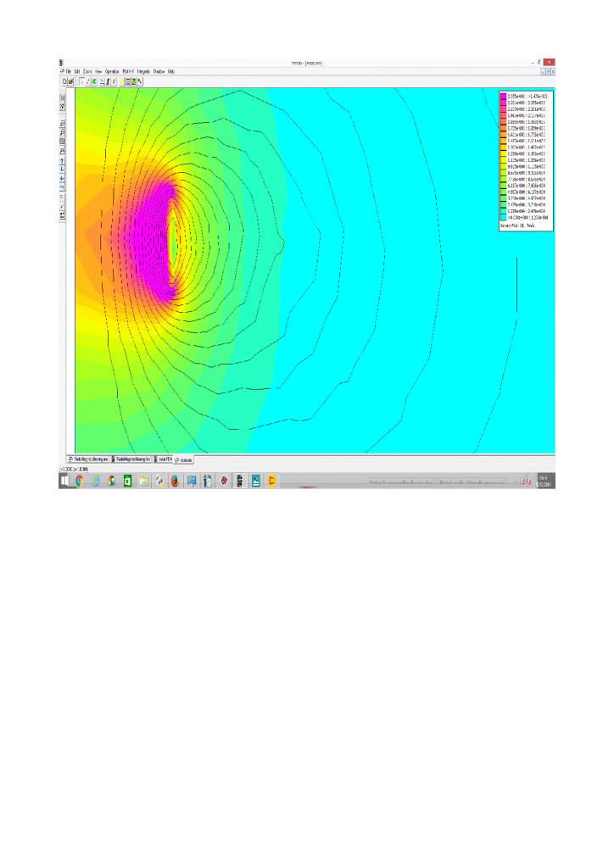The height and width of the screenshot is (868, 614).
Task: Open the Zoom menu
Action: [87, 71]
